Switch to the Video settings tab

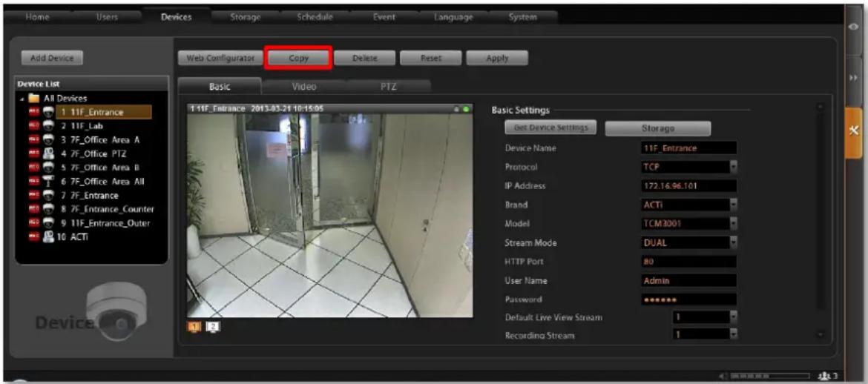(304, 87)
